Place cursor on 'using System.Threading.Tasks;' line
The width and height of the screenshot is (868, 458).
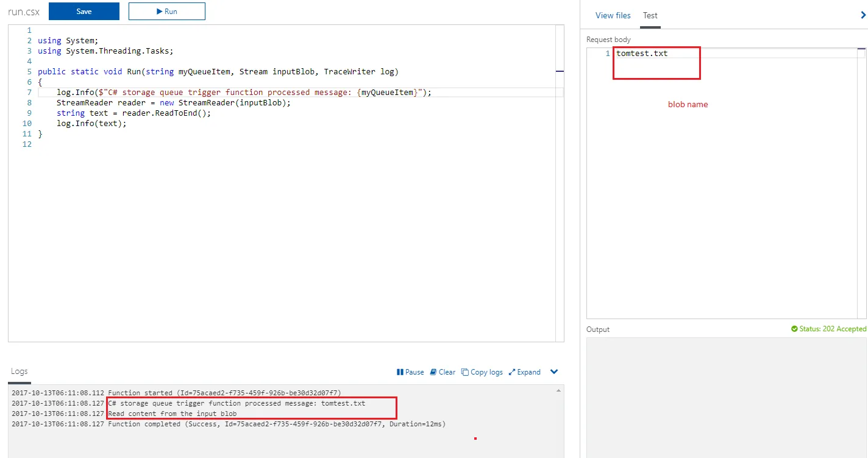[105, 51]
